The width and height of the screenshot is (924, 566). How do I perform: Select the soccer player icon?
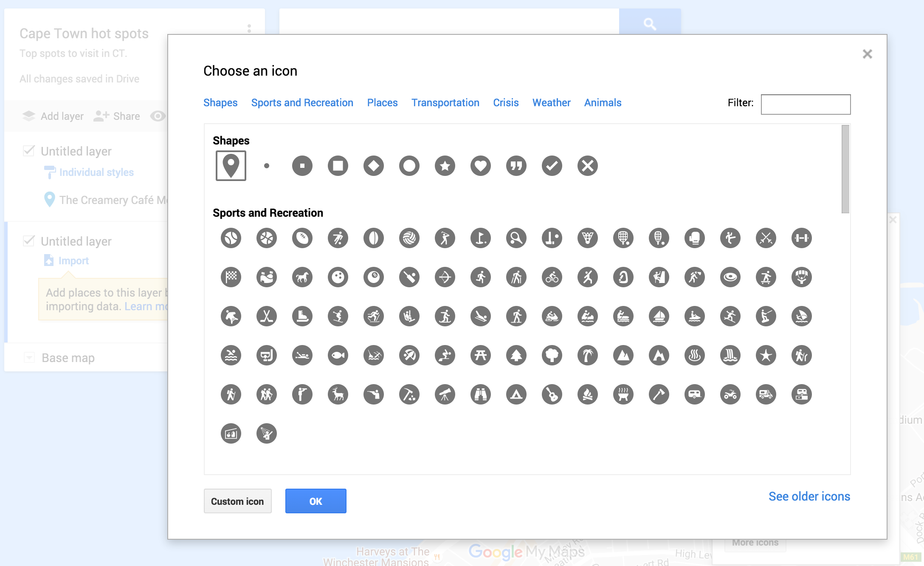(338, 238)
